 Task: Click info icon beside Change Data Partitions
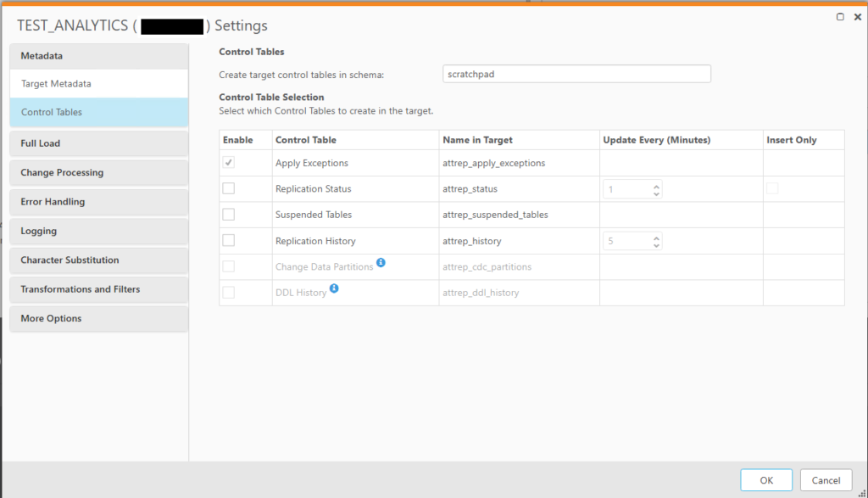(381, 264)
